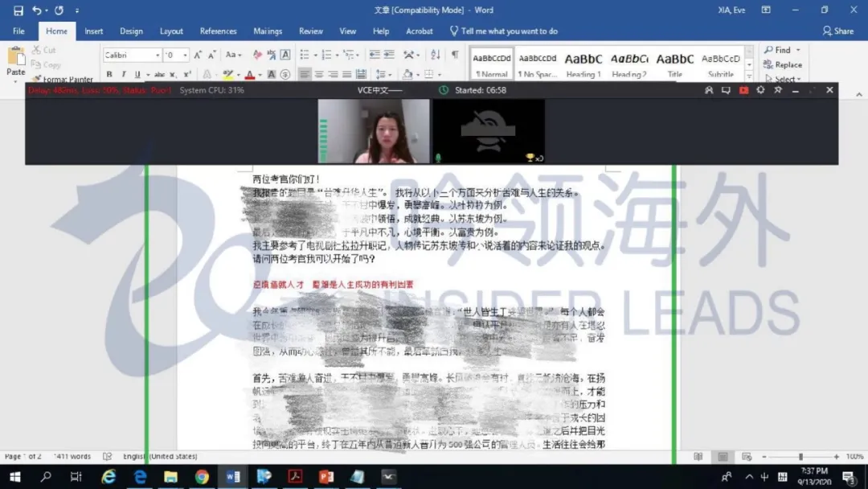Launch Chrome from the taskbar

[x=202, y=475]
